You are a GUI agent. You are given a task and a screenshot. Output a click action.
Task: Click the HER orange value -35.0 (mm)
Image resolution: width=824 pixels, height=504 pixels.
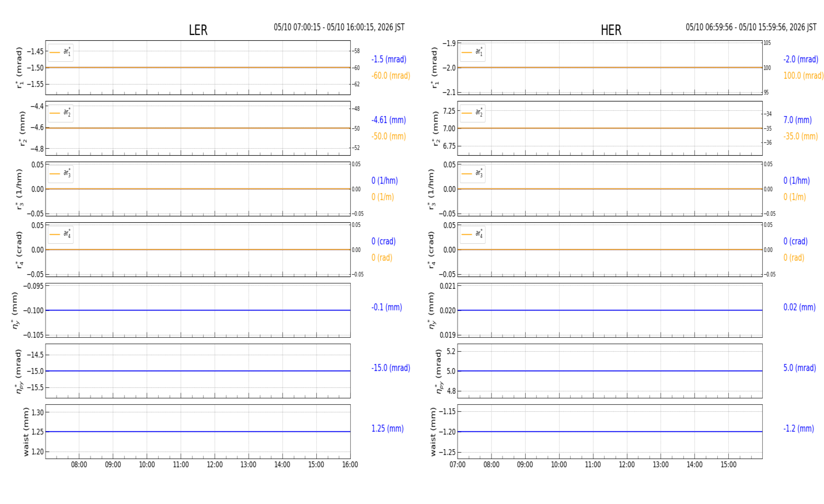pos(801,136)
